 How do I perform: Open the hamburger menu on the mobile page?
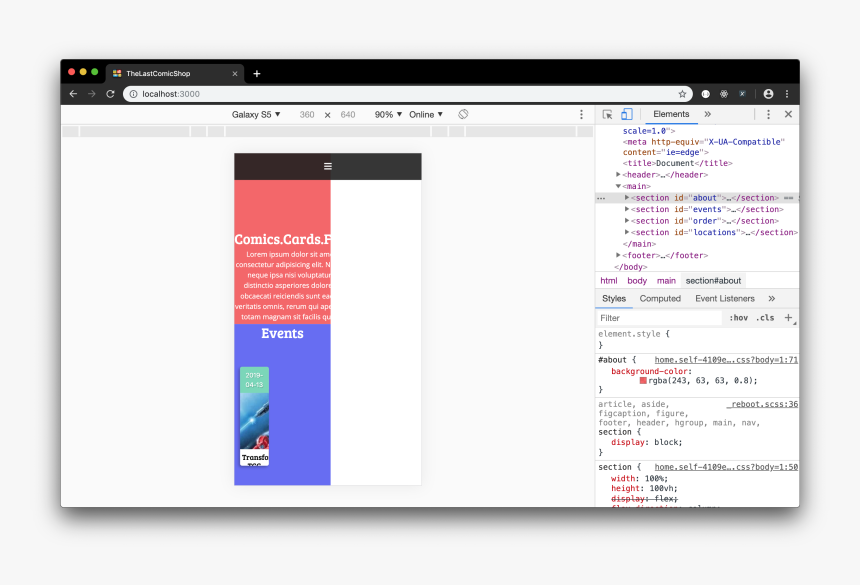327,166
